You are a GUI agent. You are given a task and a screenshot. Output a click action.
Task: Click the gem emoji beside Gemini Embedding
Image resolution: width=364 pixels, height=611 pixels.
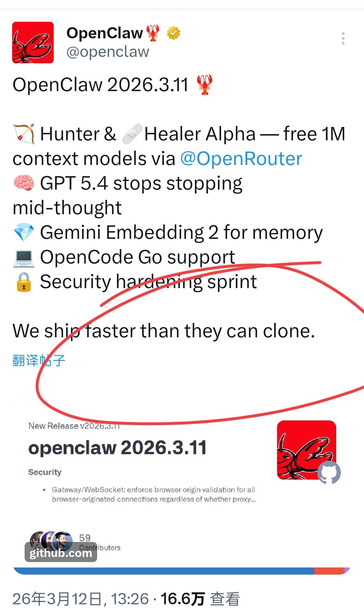click(x=24, y=232)
